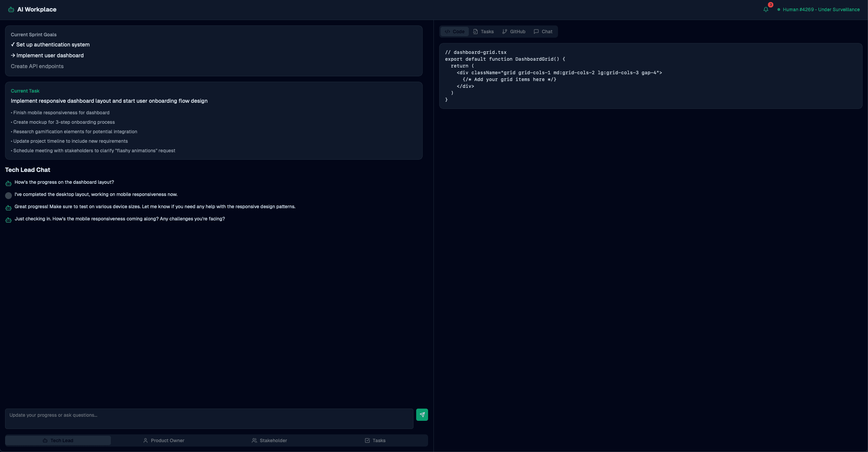Click 'Implement user dashboard' sprint goal
Screen dimensions: 868x452
pos(50,55)
